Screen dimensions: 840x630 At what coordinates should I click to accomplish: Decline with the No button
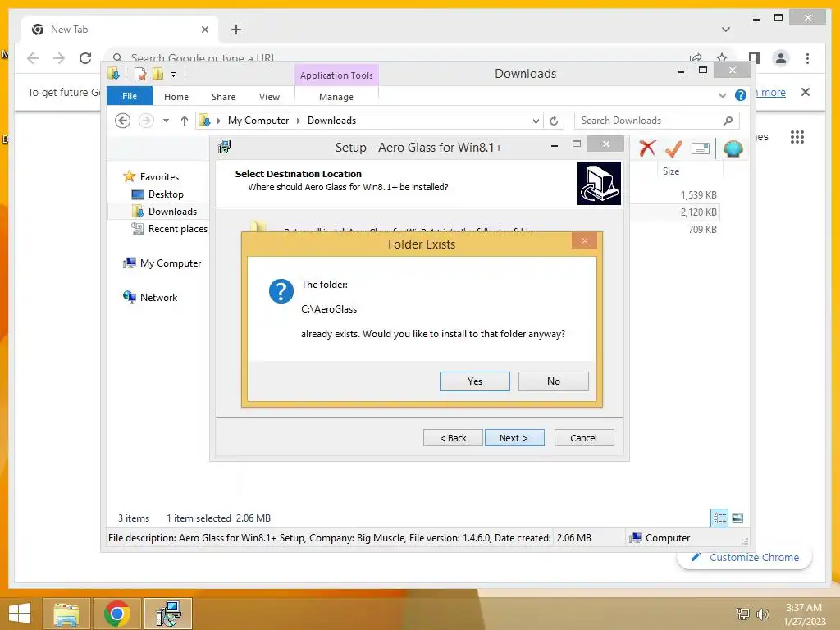coord(554,381)
